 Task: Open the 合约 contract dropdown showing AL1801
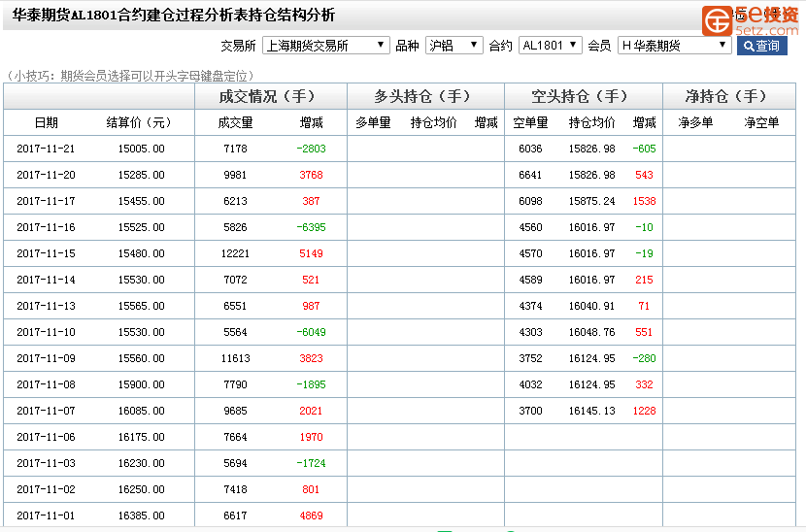(550, 46)
